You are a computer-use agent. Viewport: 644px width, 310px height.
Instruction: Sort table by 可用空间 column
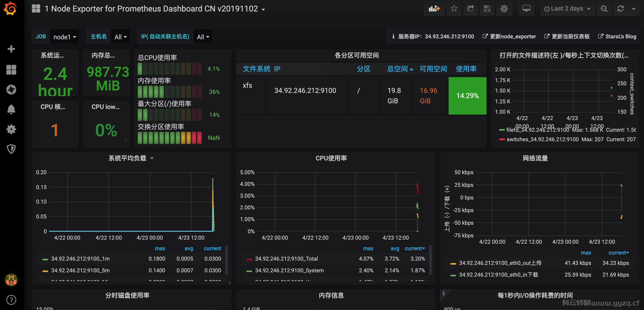(433, 69)
